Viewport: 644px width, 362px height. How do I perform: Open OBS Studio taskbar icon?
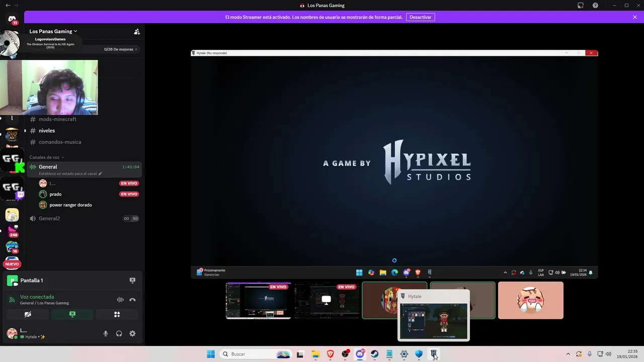point(345,354)
